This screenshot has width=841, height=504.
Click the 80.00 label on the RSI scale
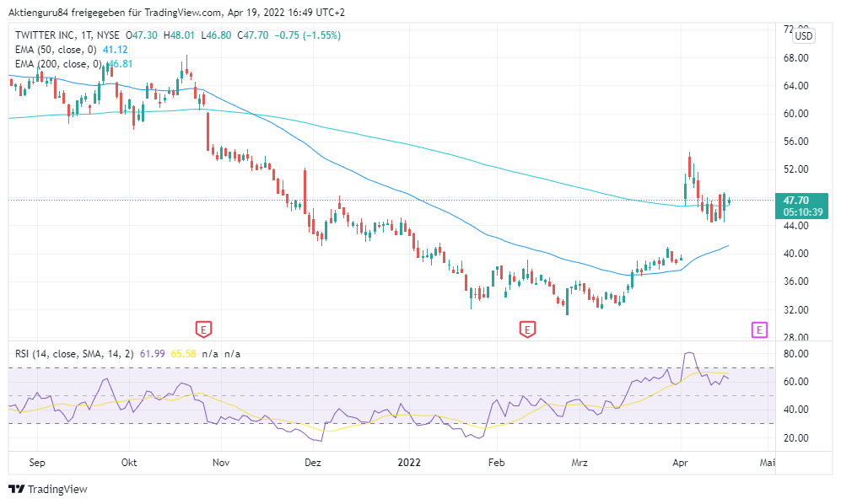click(796, 354)
